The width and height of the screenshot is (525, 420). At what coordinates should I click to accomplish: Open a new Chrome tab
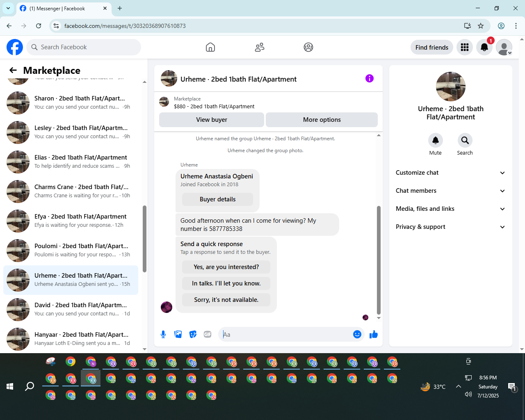click(x=120, y=8)
